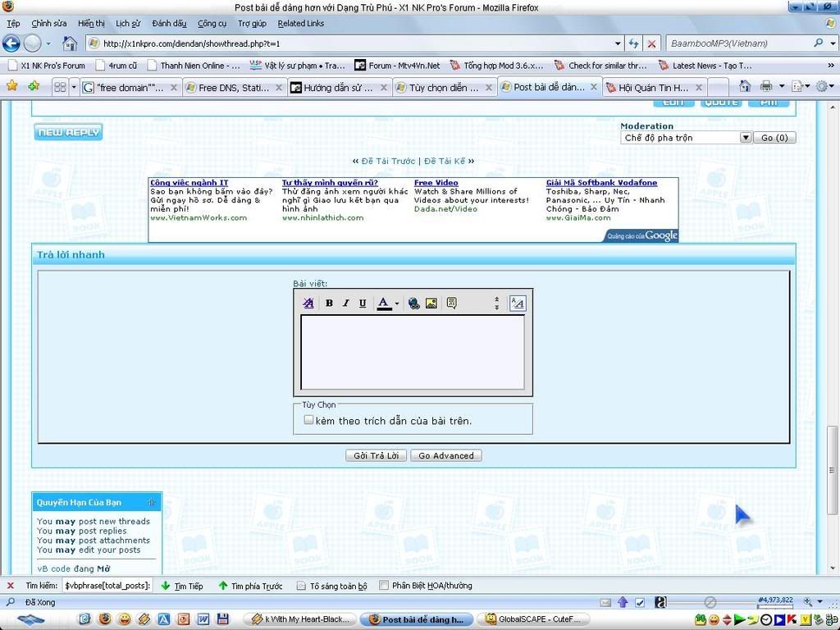Click the yellow star bookmark icon

11,85
